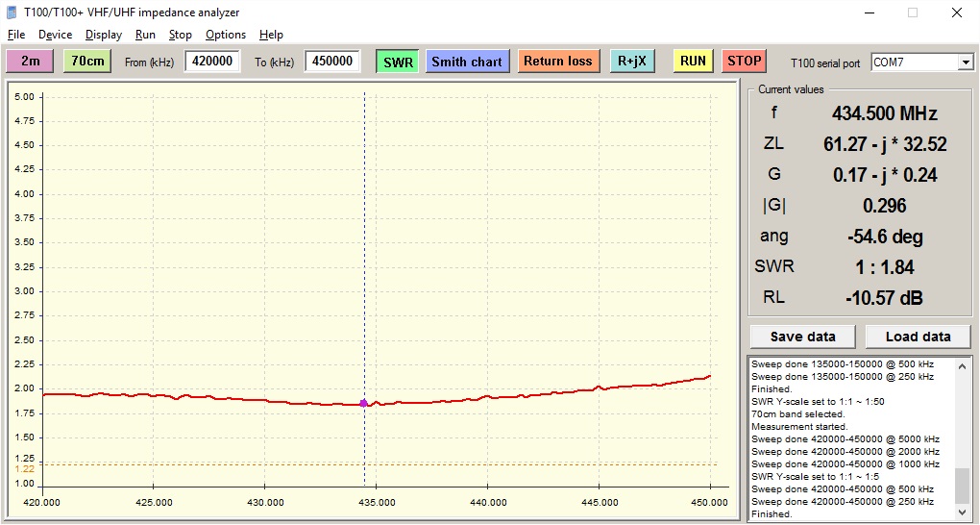Show the Smith chart view

click(467, 62)
